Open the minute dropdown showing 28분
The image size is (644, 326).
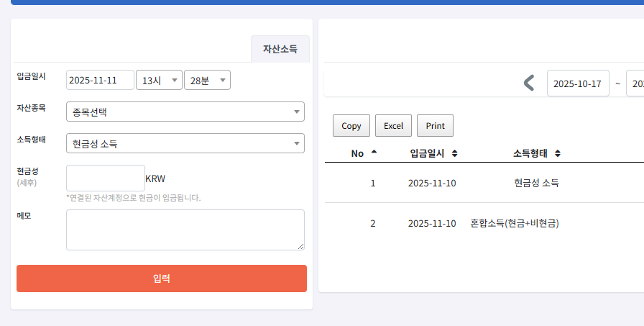coord(207,81)
